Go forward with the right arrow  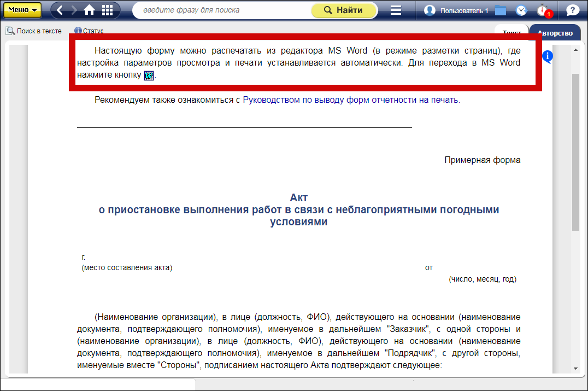(74, 10)
